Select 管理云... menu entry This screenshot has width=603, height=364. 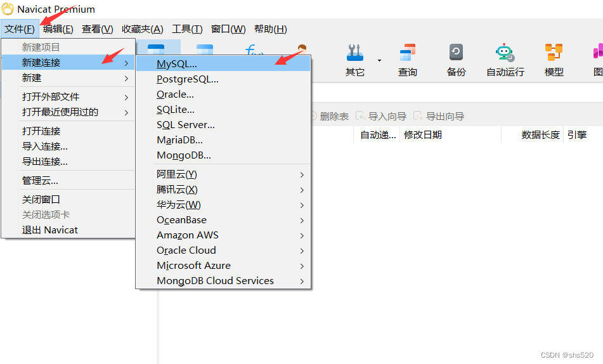(x=68, y=181)
